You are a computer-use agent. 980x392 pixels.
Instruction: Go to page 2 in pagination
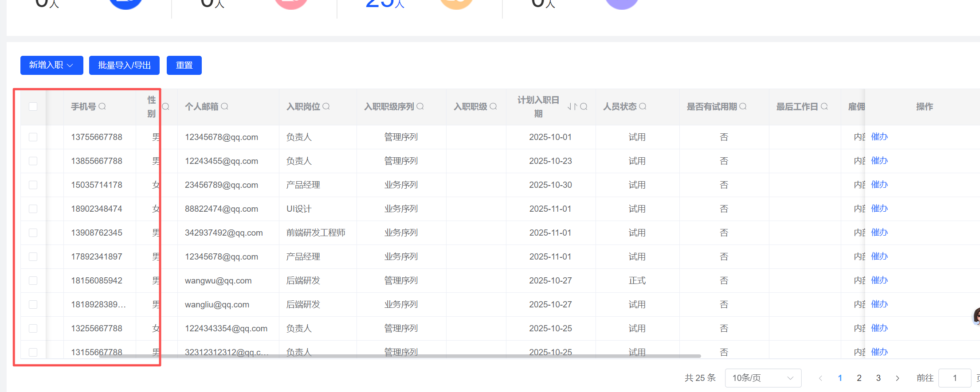point(859,378)
